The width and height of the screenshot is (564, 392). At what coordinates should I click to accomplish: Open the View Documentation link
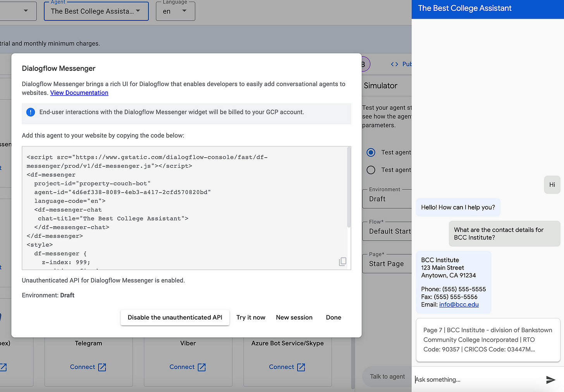click(x=79, y=93)
